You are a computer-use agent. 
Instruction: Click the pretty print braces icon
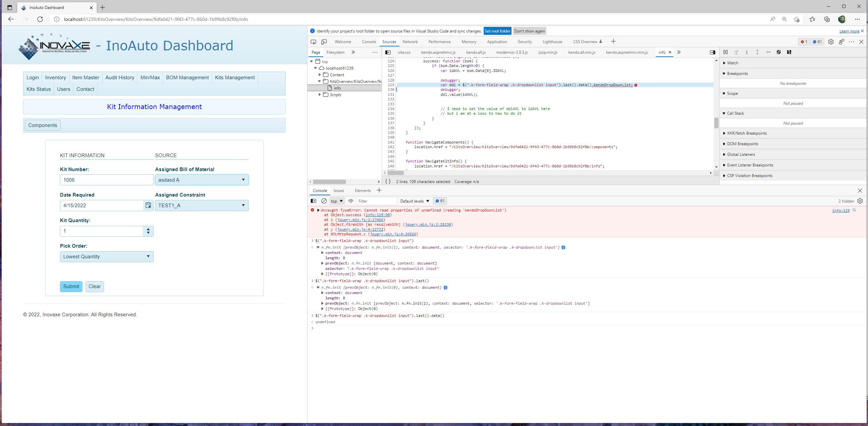pos(388,181)
